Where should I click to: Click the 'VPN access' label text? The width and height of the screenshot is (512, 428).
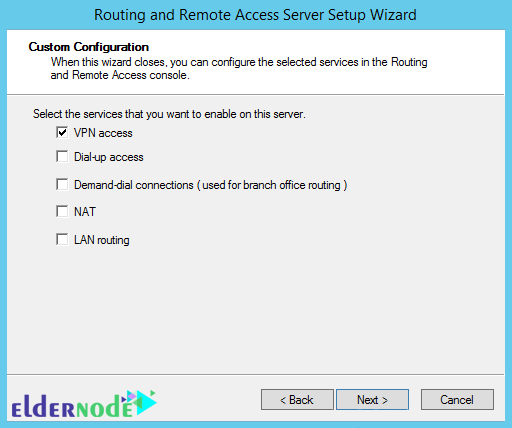click(x=103, y=133)
